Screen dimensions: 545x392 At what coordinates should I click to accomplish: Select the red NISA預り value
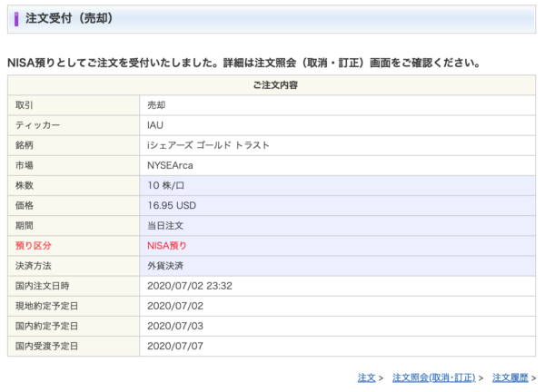click(167, 246)
